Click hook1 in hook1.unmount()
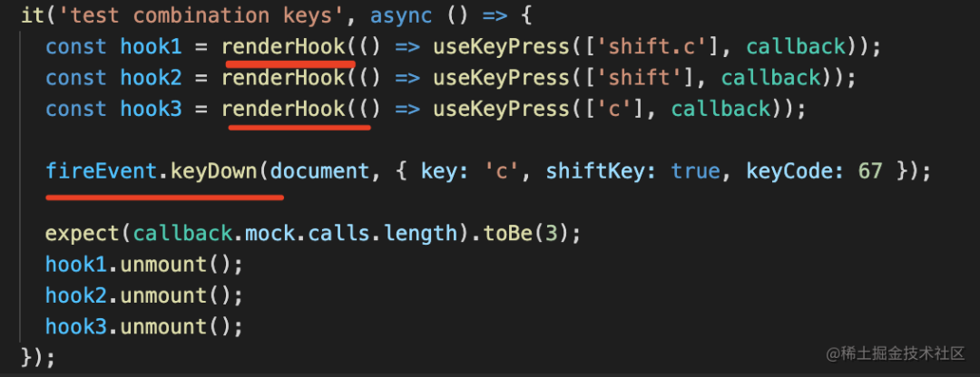 pyautogui.click(x=76, y=265)
